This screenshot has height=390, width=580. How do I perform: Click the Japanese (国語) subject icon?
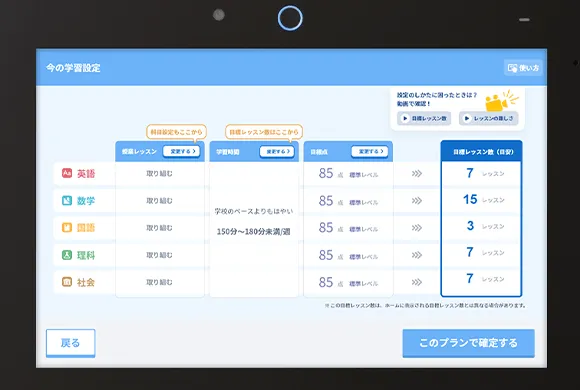(x=67, y=227)
